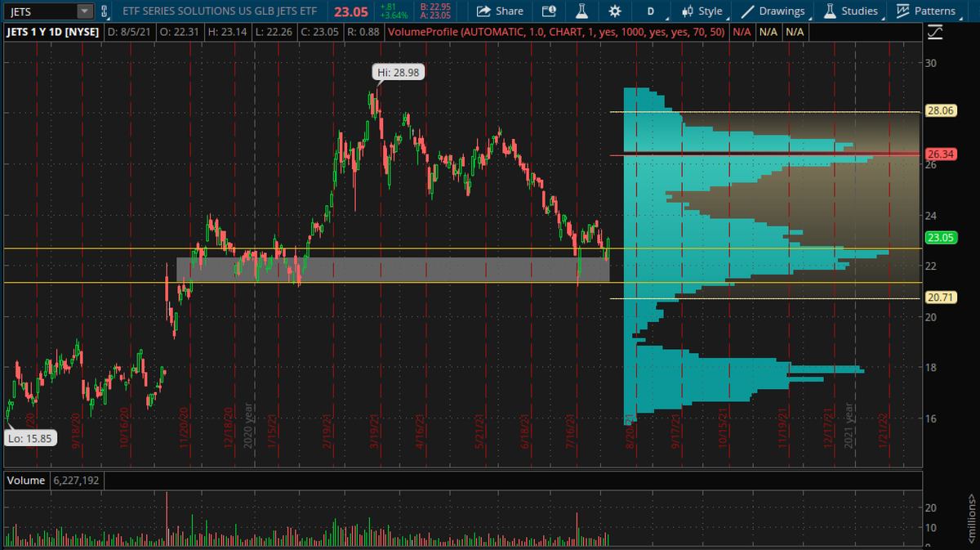Click the 28.06 yellow price label
The height and width of the screenshot is (550, 980).
(941, 112)
